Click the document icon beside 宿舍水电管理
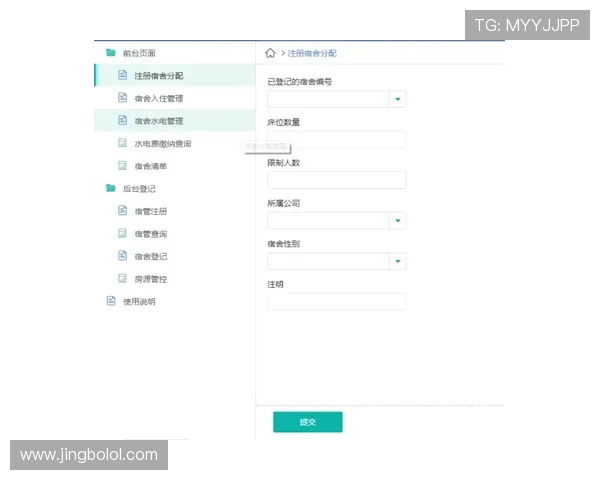This screenshot has height=480, width=600. pyautogui.click(x=122, y=120)
